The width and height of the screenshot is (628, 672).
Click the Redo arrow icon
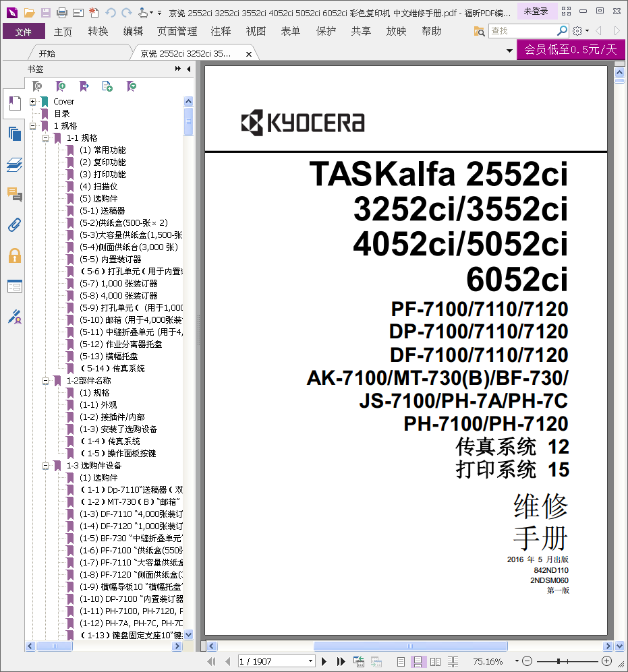pyautogui.click(x=127, y=13)
